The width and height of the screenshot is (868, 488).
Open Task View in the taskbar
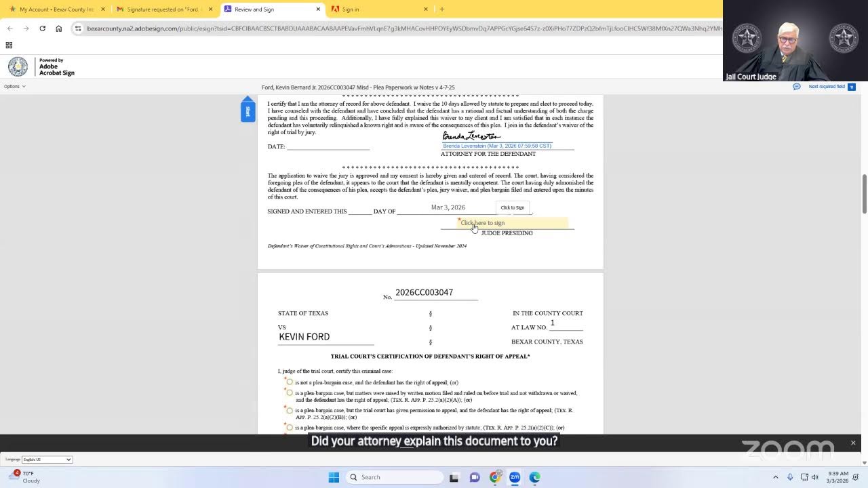coord(454,477)
